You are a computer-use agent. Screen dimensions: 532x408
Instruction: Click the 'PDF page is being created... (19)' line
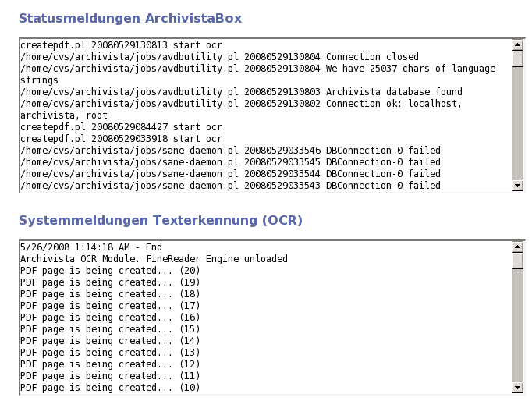[x=110, y=282]
